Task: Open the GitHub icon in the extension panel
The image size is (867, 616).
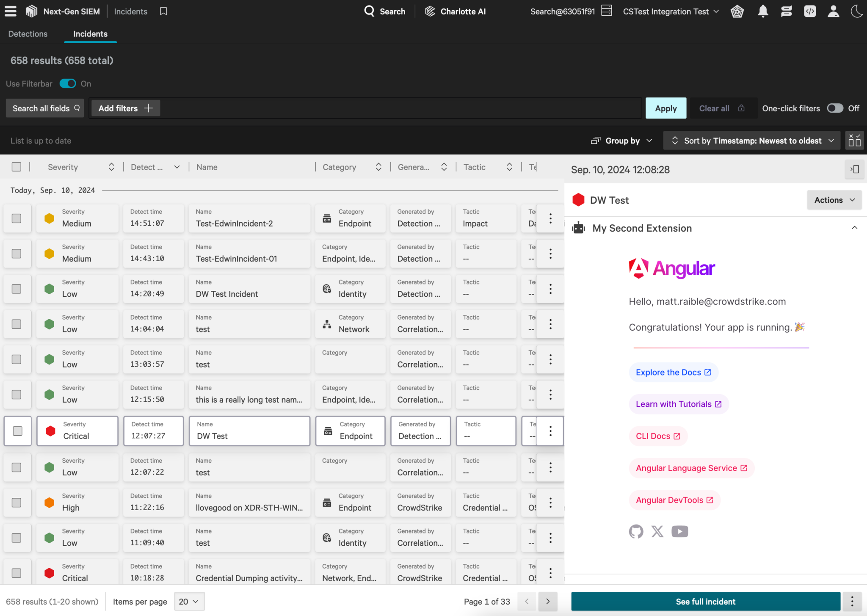Action: [636, 531]
